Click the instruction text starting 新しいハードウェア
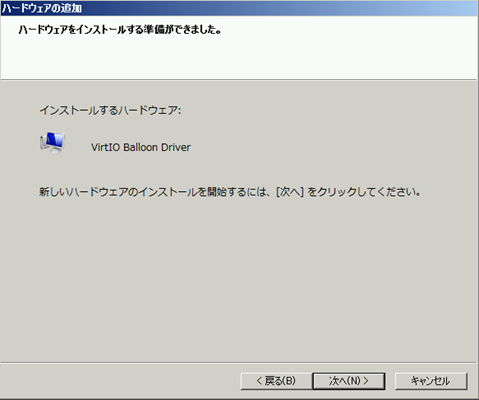 pos(230,192)
